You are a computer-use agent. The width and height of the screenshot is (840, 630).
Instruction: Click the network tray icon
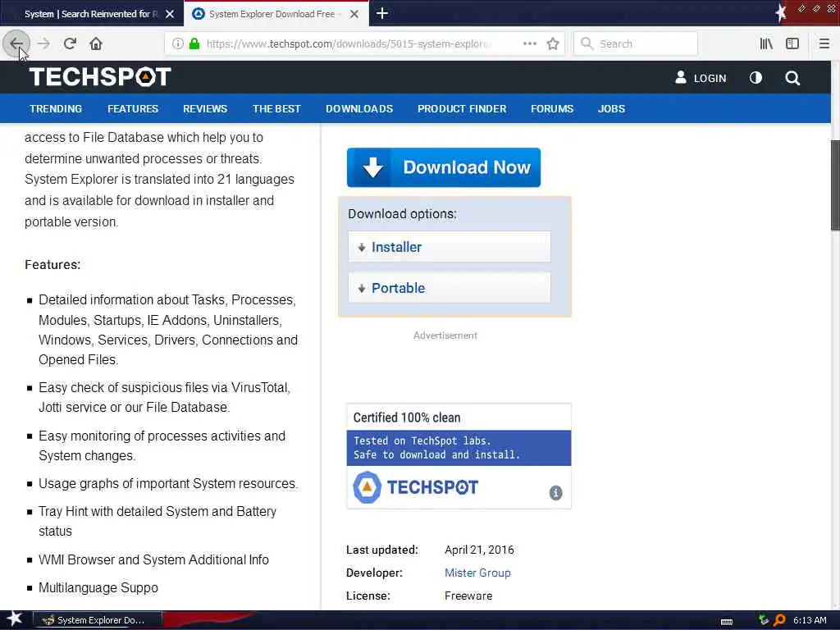764,620
